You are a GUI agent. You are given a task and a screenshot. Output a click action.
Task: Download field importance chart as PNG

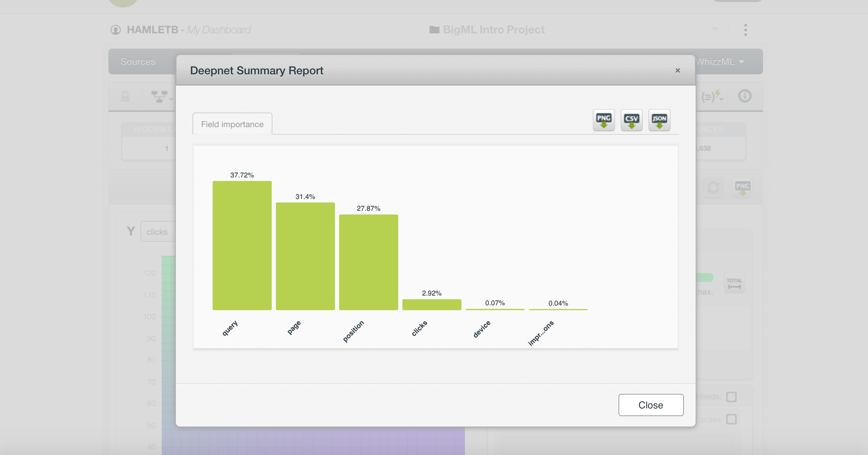[x=604, y=120]
